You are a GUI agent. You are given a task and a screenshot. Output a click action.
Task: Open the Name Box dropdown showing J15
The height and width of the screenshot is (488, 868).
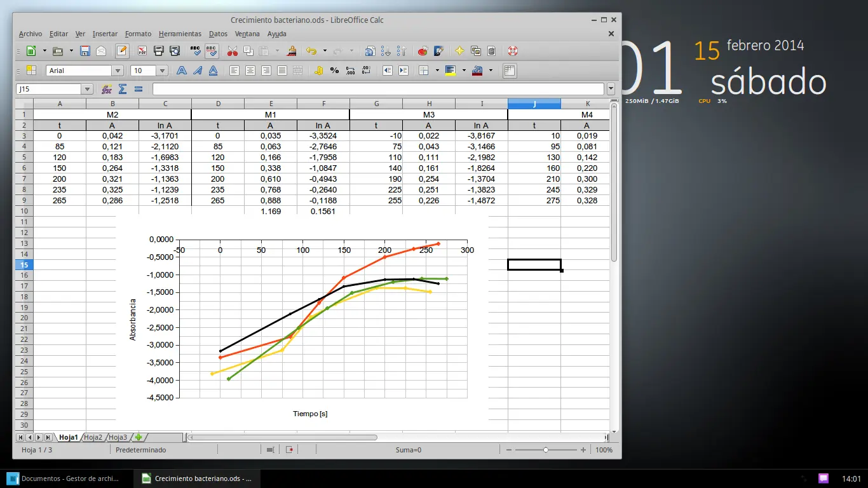click(88, 89)
